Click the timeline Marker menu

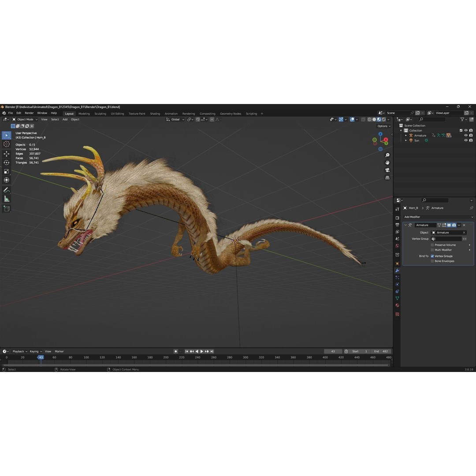pyautogui.click(x=59, y=351)
